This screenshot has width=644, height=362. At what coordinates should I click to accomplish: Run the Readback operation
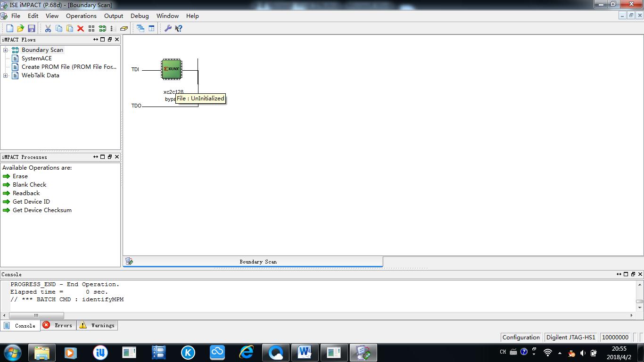26,193
